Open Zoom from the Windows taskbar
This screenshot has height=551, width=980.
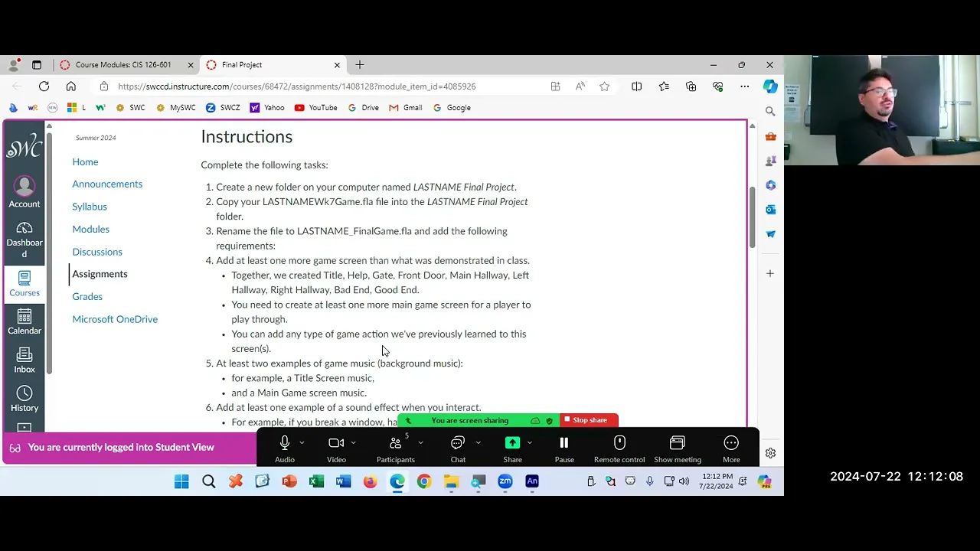pyautogui.click(x=505, y=481)
